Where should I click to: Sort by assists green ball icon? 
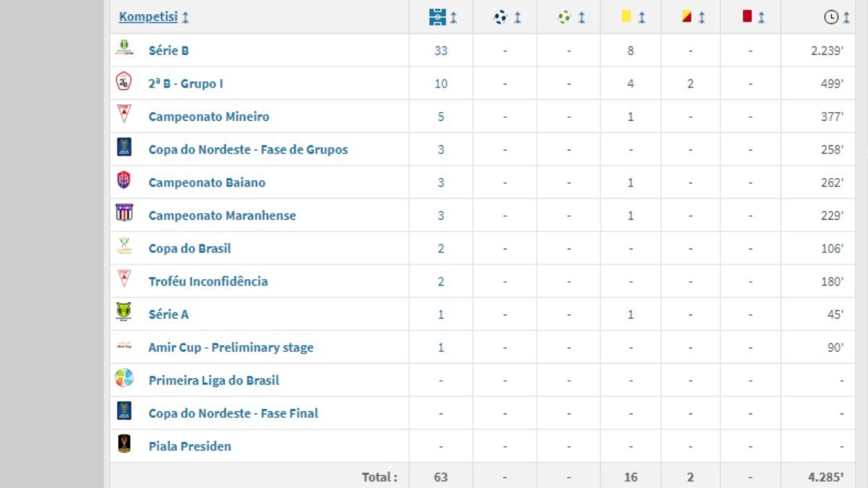(x=564, y=17)
